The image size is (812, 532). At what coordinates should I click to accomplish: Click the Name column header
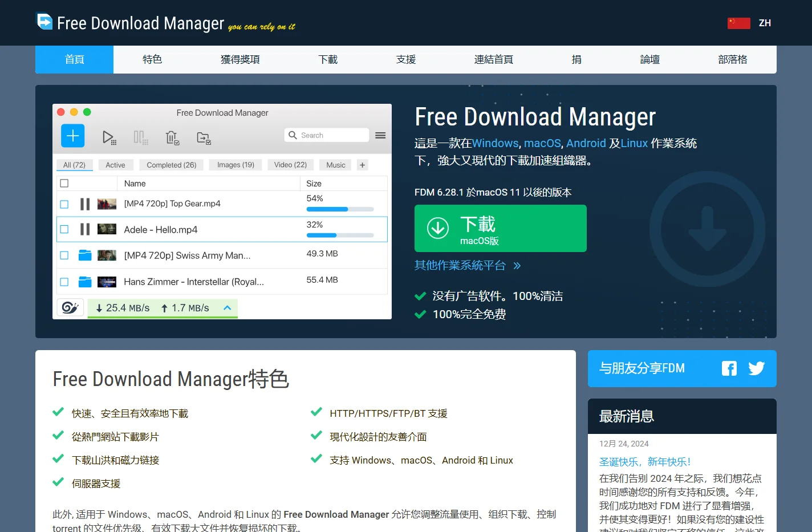135,184
